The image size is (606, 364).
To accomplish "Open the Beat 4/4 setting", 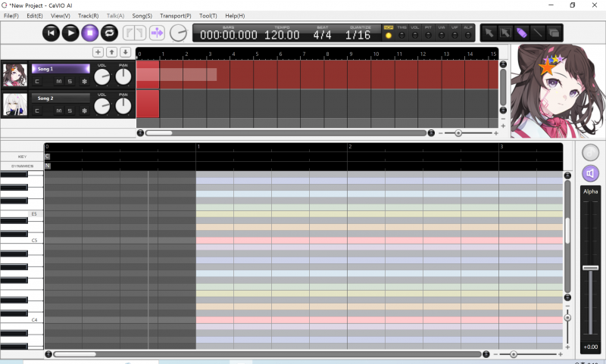I will pyautogui.click(x=322, y=35).
